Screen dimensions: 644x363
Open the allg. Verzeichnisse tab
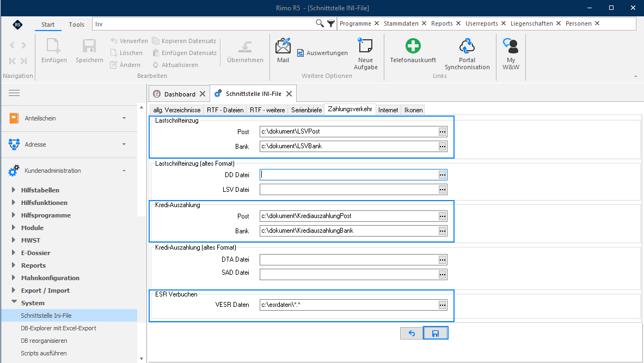(x=176, y=110)
